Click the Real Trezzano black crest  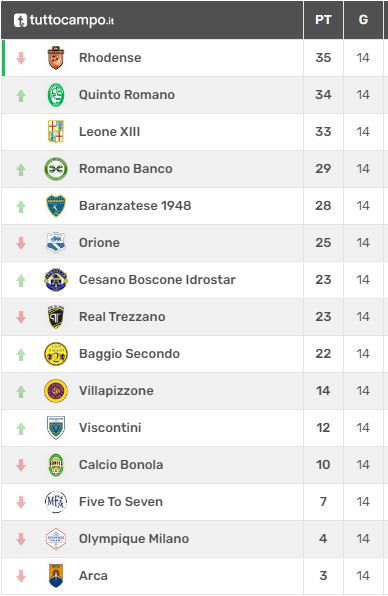pos(56,317)
